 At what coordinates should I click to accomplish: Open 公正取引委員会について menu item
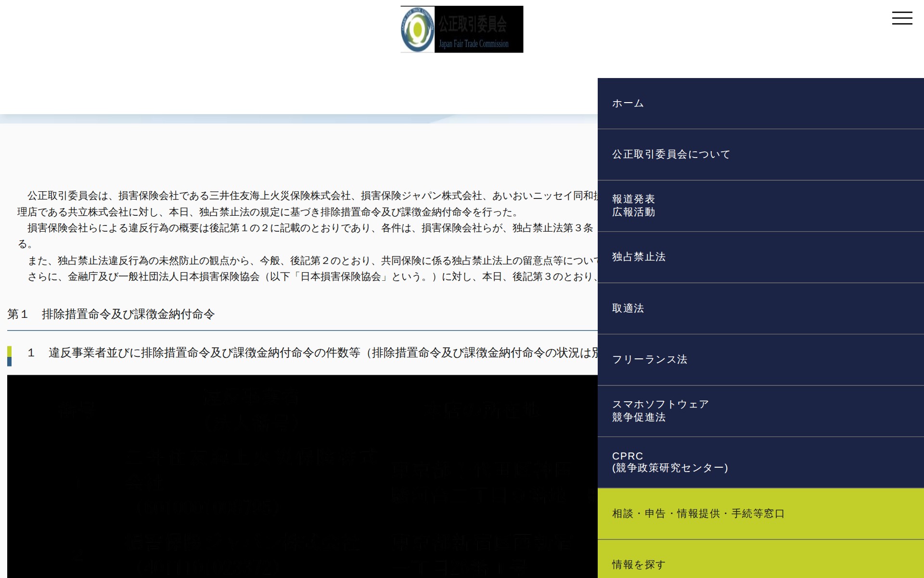(671, 155)
